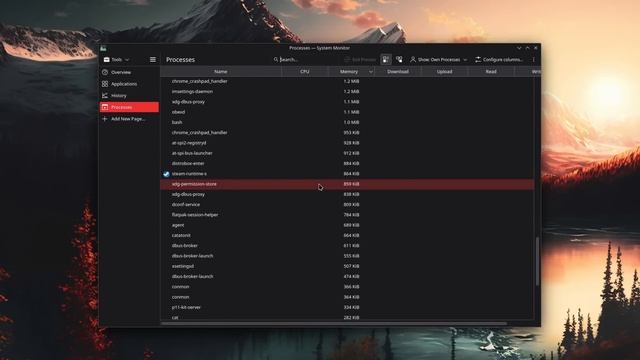
Task: Open Show Own Processes dropdown
Action: 439,60
